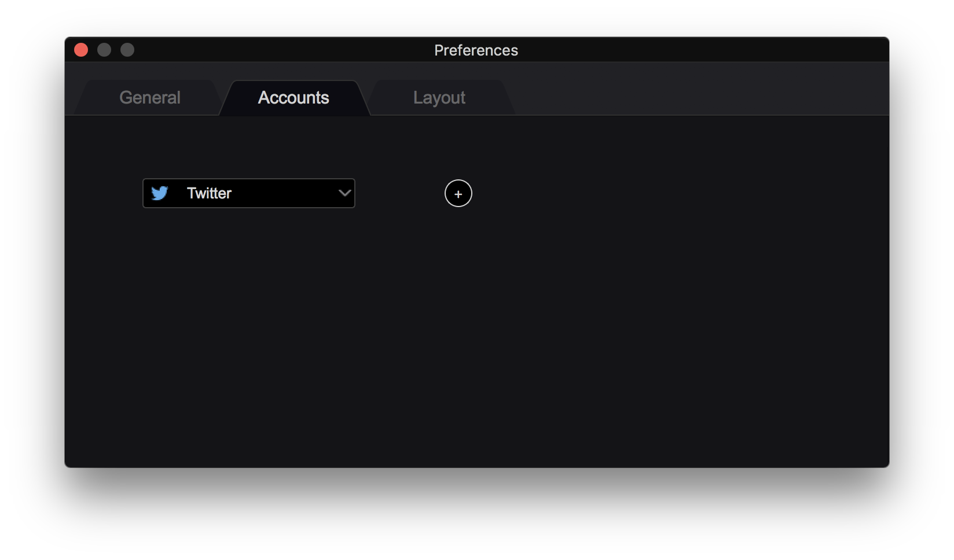Open the Layout tab
This screenshot has height=560, width=954.
439,98
